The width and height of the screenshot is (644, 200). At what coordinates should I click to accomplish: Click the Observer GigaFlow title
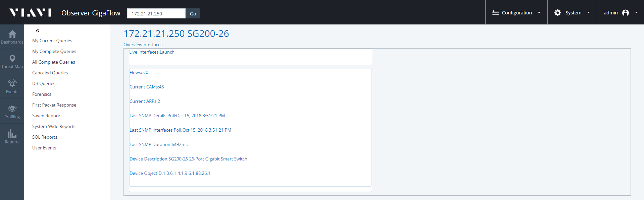[91, 13]
